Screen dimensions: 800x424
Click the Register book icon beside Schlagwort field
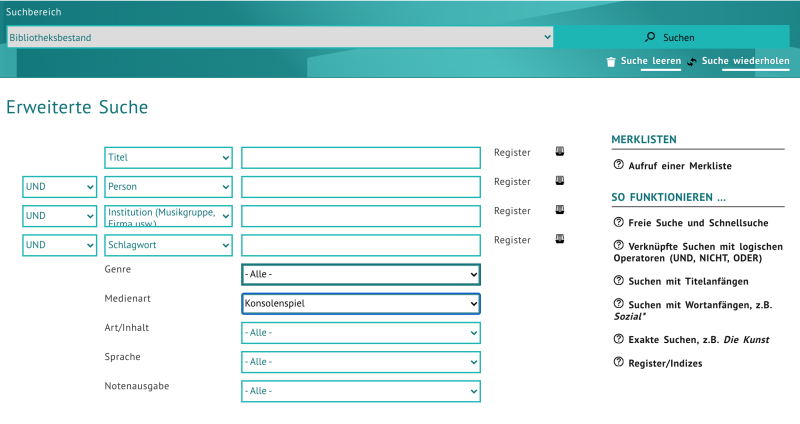(560, 240)
